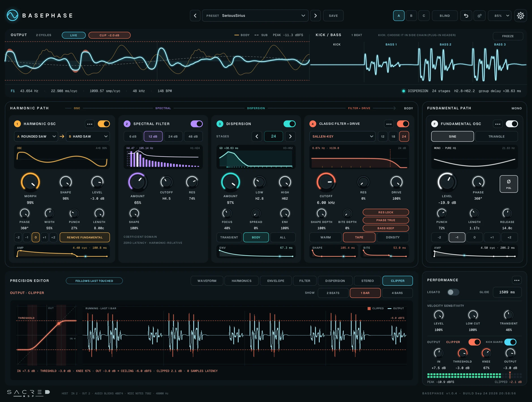Viewport: 532px width, 402px height.
Task: Enable the Legato switch
Action: click(453, 292)
